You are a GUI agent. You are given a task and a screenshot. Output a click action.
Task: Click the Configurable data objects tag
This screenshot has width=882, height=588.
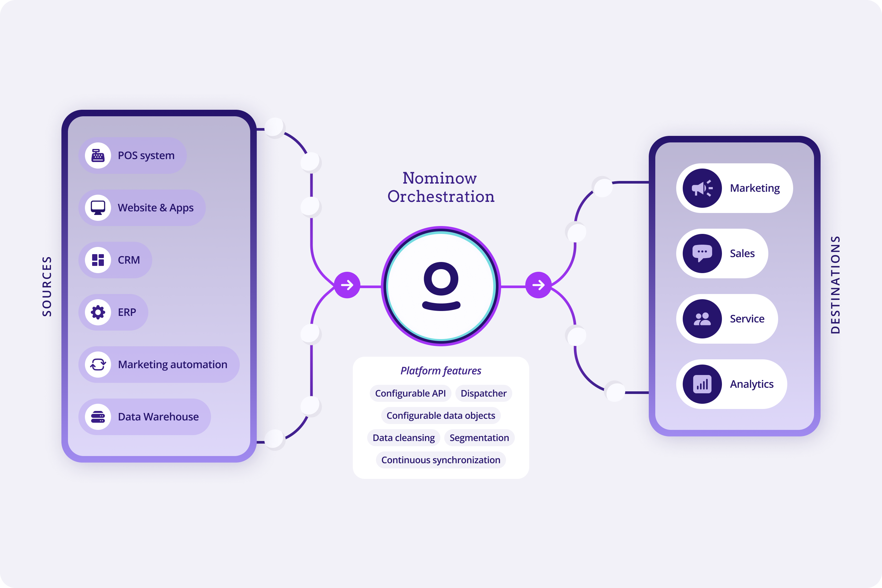[x=440, y=416]
